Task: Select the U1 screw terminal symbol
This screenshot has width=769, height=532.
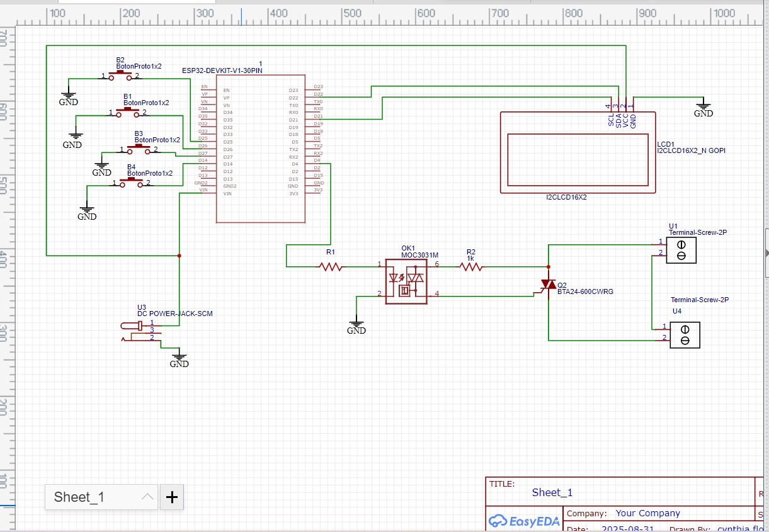Action: [x=681, y=249]
